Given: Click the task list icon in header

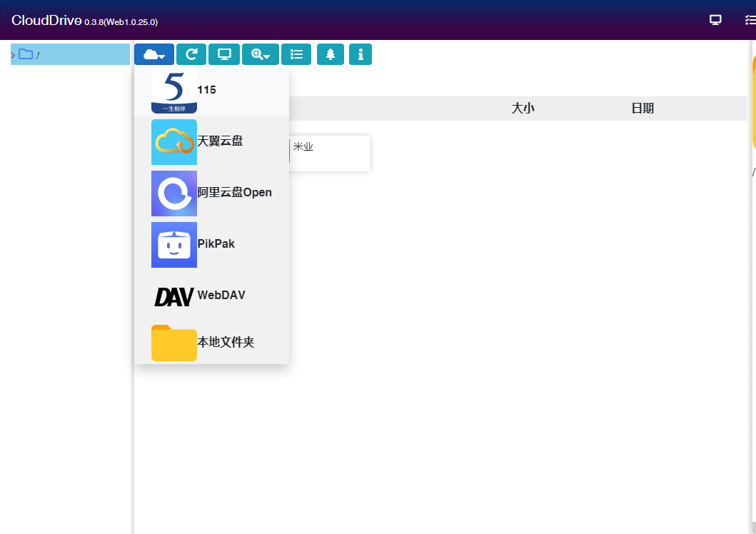Looking at the screenshot, I should coord(751,20).
